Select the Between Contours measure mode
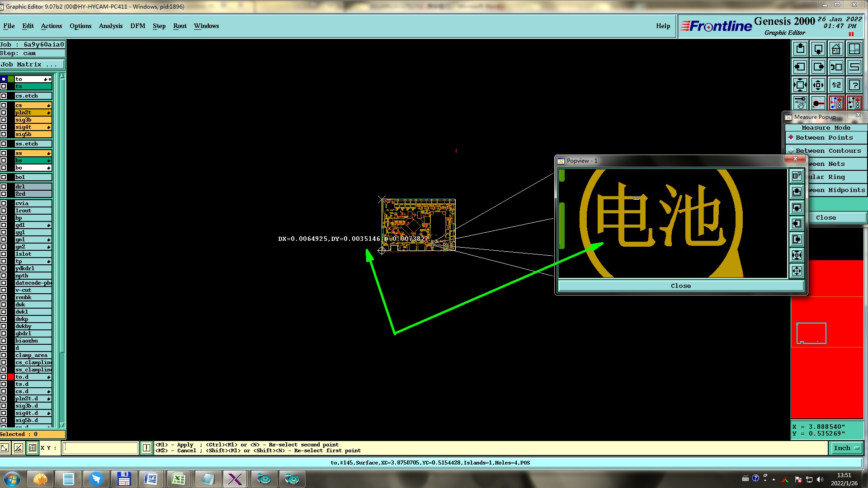868x488 pixels. (827, 151)
